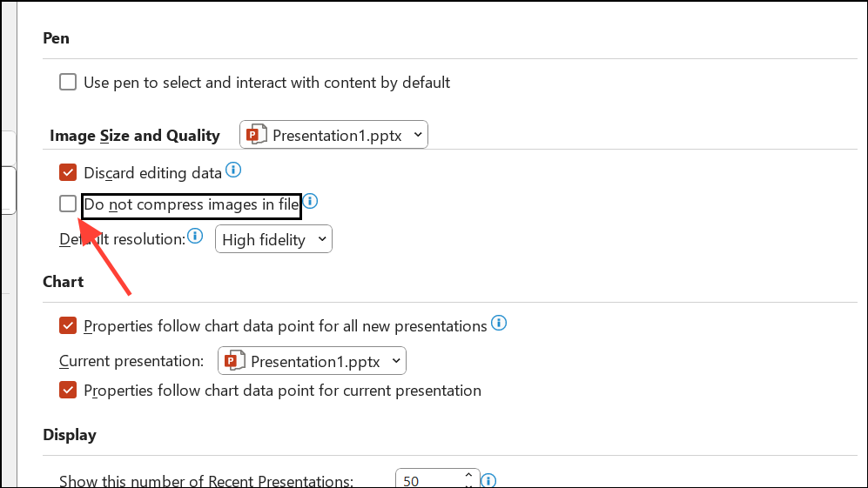Increase Recent Presentations count with up arrow

tap(468, 475)
